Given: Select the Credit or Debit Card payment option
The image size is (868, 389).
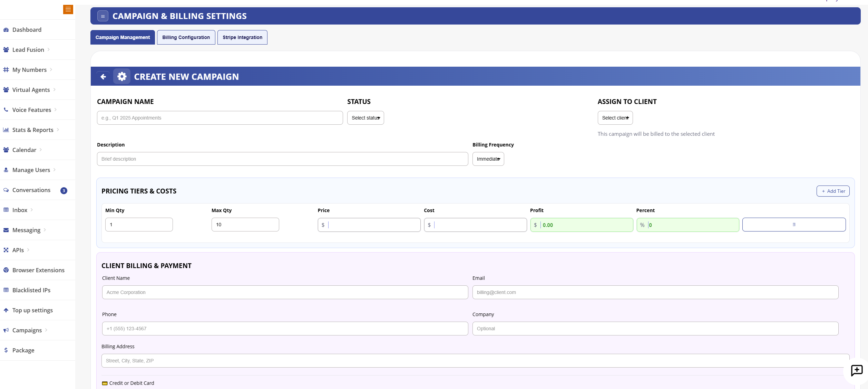Looking at the screenshot, I should (x=128, y=383).
